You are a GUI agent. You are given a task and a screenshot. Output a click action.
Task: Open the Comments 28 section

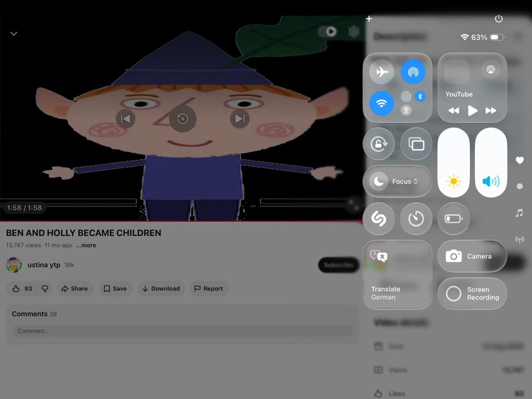pyautogui.click(x=34, y=314)
